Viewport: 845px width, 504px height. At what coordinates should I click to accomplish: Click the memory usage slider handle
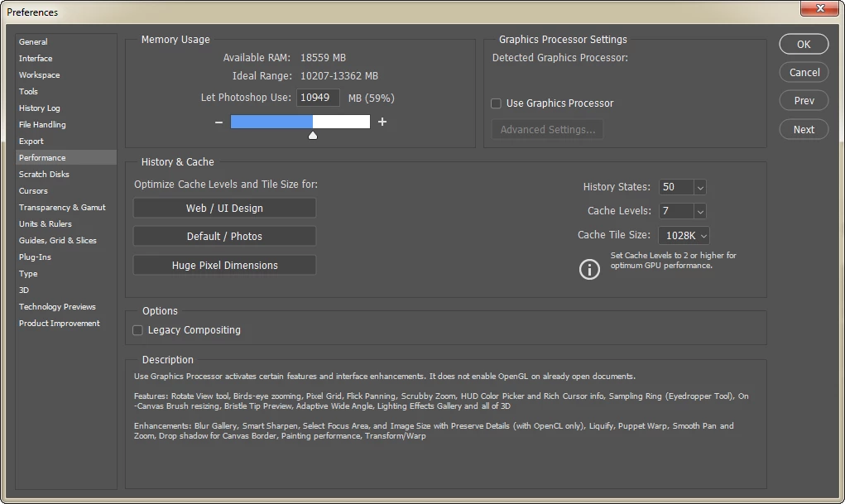tap(313, 135)
